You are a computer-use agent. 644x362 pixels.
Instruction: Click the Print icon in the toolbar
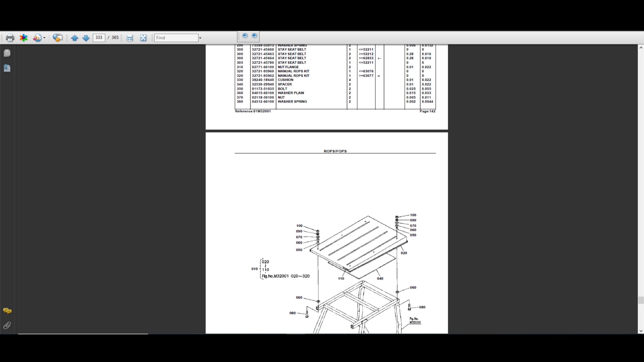click(x=10, y=38)
